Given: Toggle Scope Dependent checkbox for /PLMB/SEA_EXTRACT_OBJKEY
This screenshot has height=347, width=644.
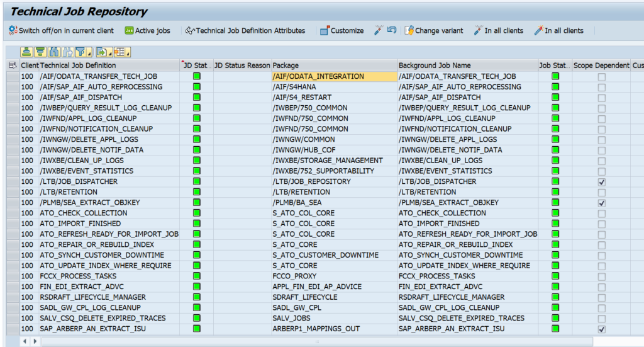Looking at the screenshot, I should 602,203.
